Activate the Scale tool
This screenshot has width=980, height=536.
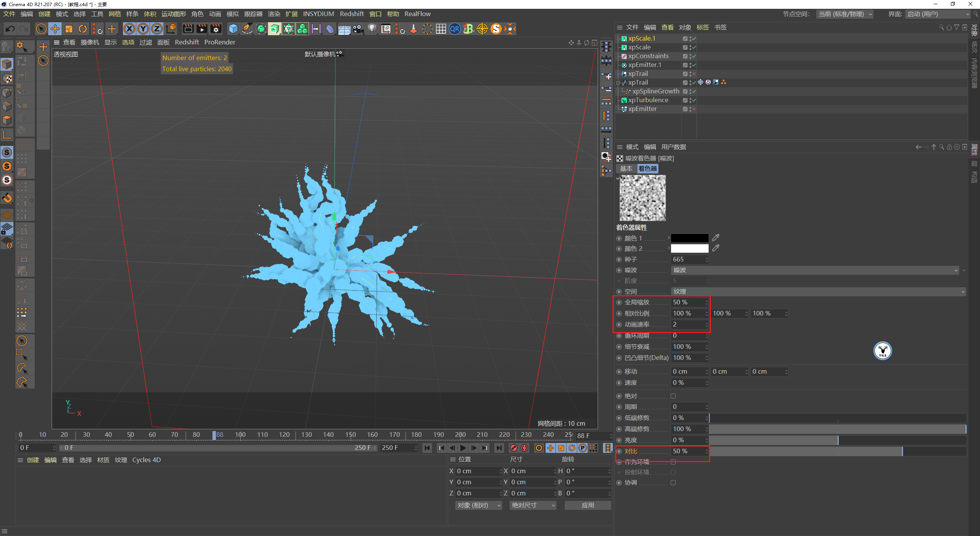click(69, 29)
